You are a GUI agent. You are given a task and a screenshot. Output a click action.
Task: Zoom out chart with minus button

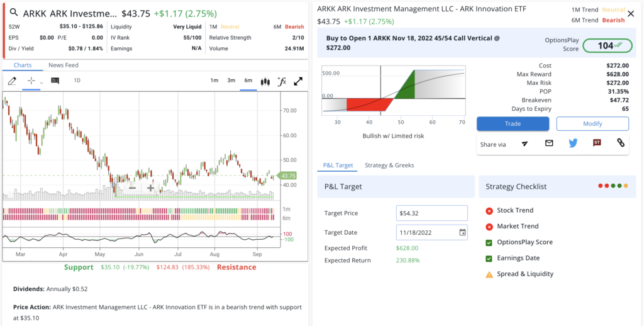[x=132, y=188]
